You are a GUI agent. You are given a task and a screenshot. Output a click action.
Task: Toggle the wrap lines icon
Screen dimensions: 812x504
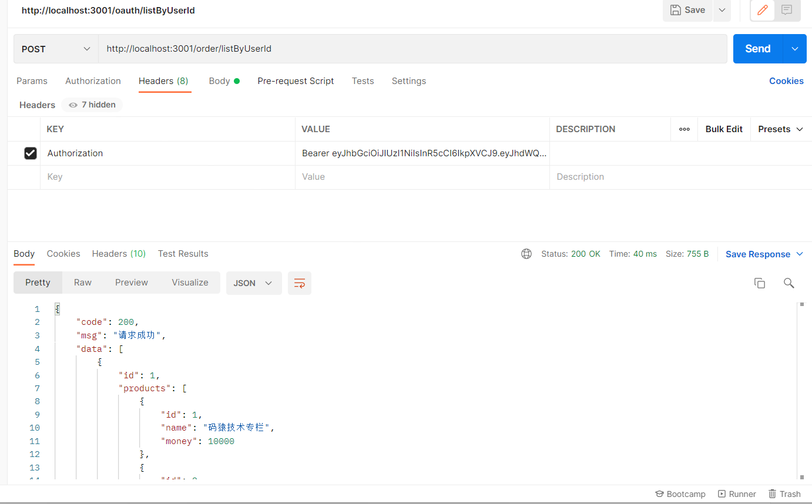tap(299, 283)
